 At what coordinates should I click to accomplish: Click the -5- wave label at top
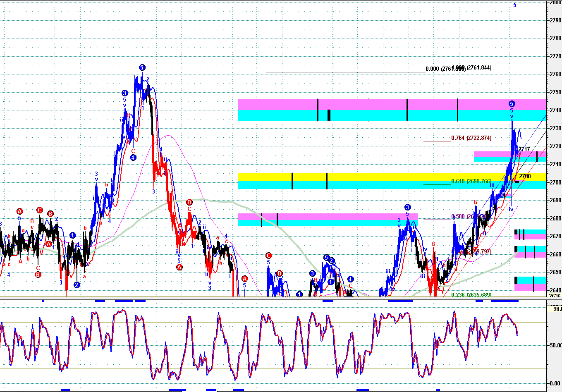pyautogui.click(x=515, y=5)
